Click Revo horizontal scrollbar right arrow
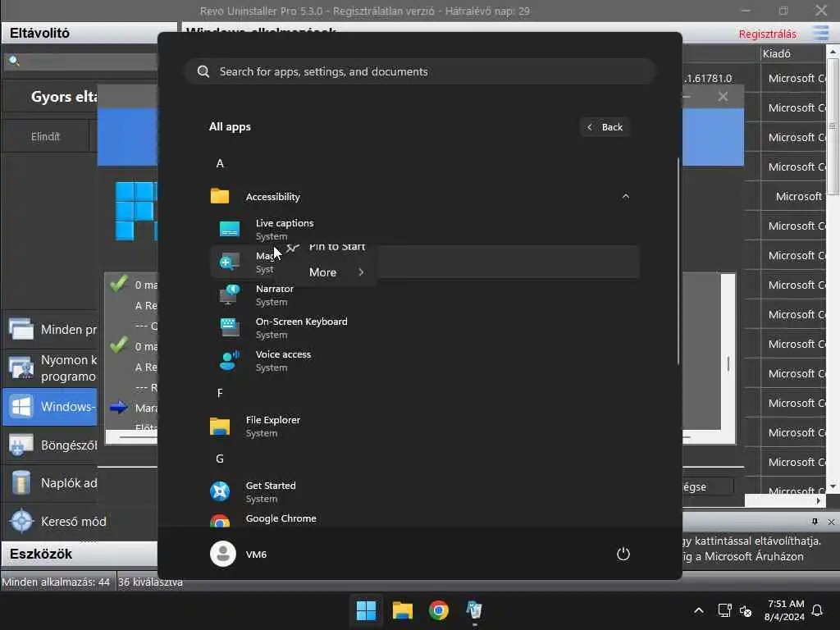 point(819,501)
